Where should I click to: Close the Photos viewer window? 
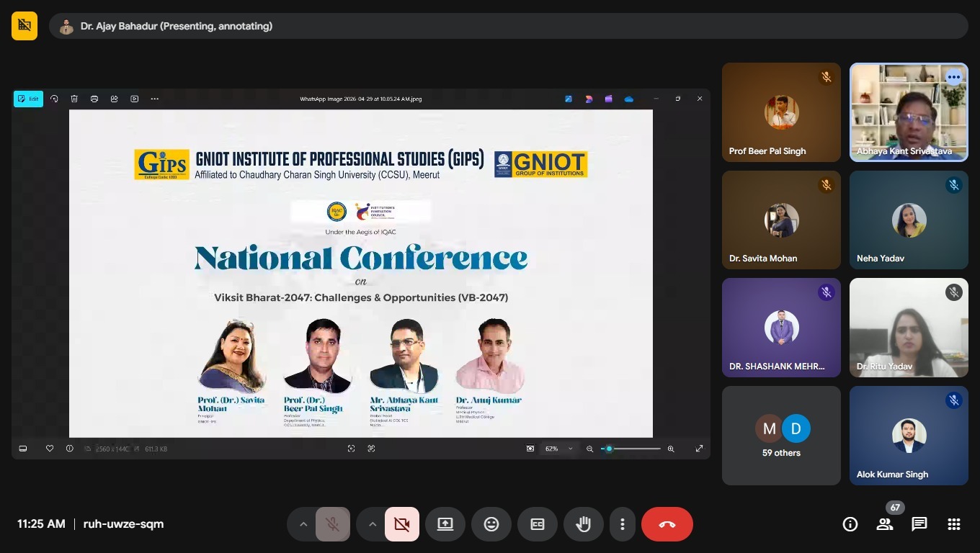699,99
